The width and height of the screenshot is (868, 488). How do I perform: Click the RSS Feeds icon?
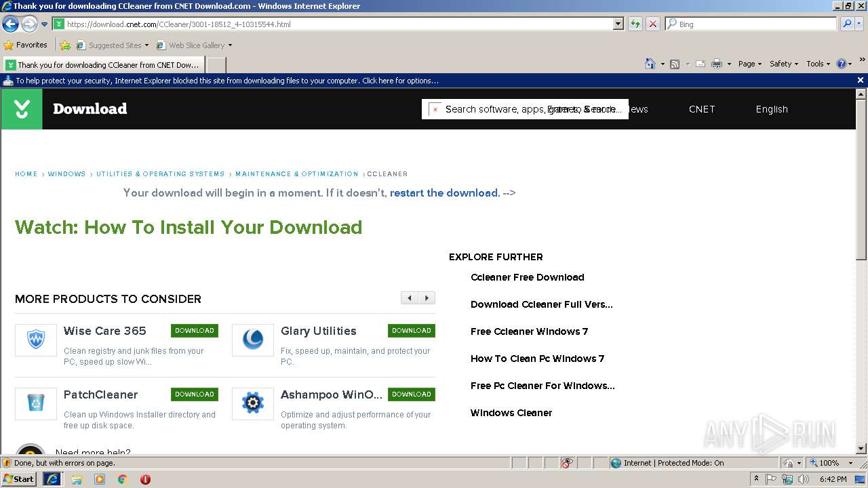(675, 64)
